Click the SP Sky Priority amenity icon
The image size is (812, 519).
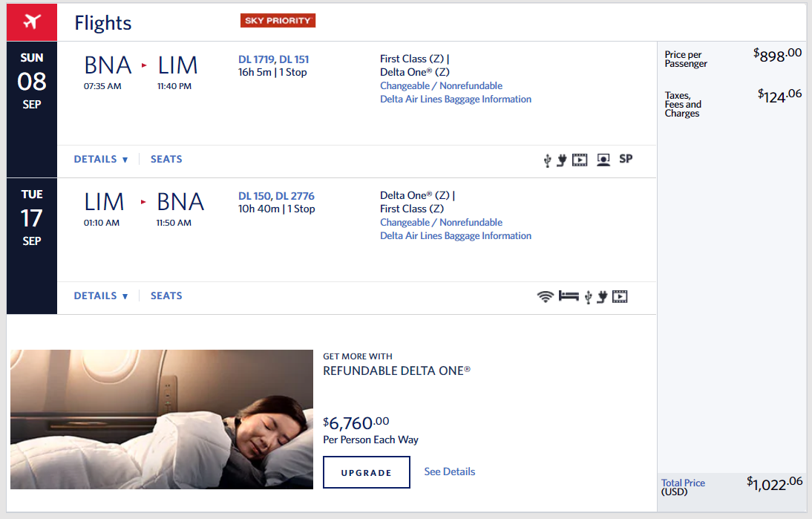tap(626, 159)
